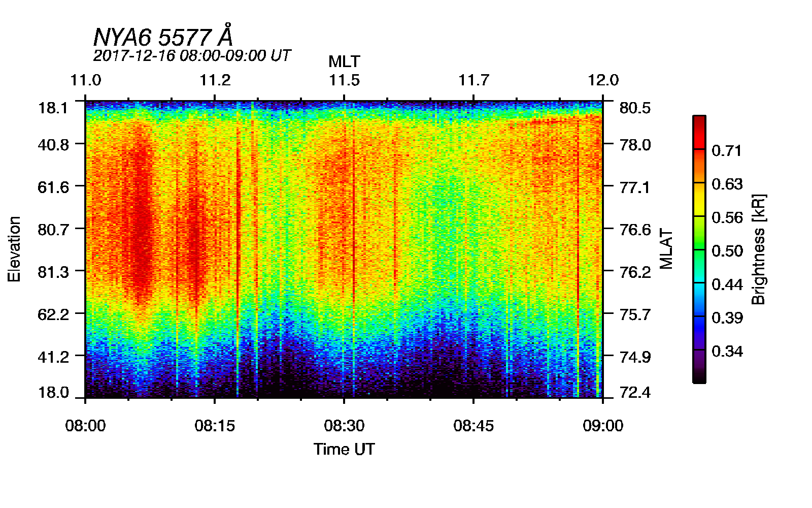
Task: Click time tick '08:45'
Action: point(474,426)
